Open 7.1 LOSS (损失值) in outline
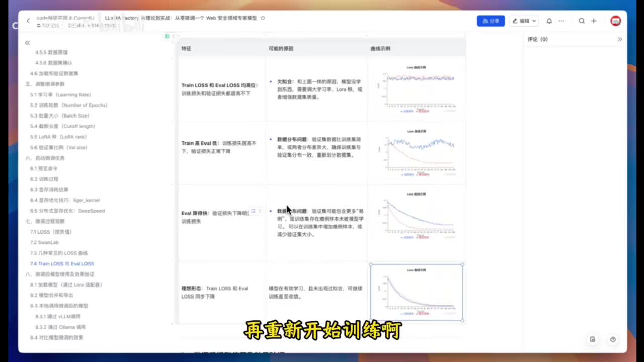 coord(51,232)
